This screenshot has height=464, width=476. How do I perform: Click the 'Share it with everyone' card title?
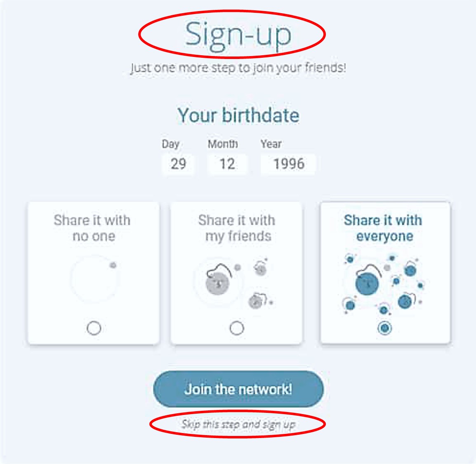click(x=383, y=228)
